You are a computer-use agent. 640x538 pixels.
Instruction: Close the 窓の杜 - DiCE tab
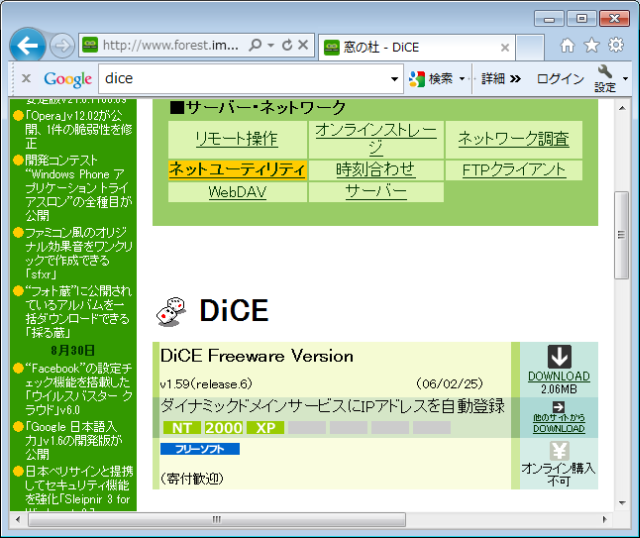[505, 48]
